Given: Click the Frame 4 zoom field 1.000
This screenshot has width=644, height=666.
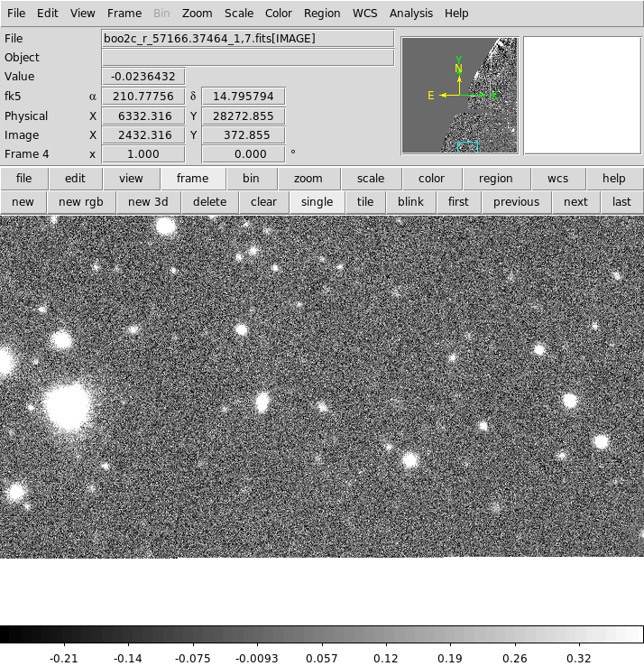Looking at the screenshot, I should pyautogui.click(x=143, y=154).
